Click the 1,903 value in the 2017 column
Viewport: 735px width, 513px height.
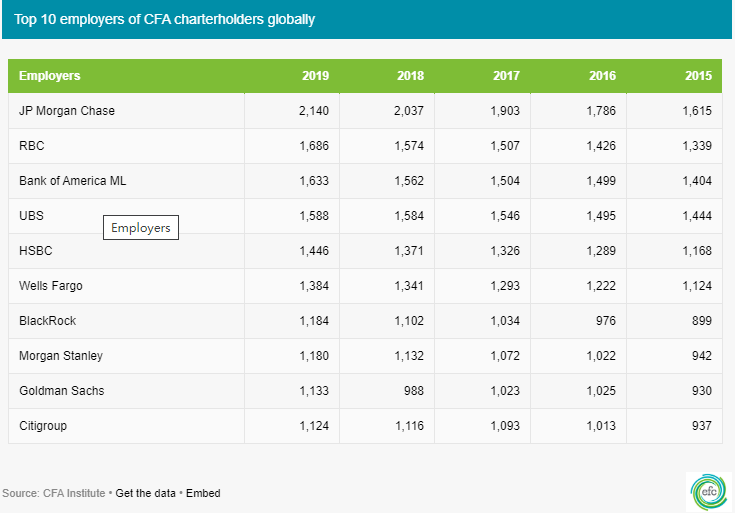tap(505, 111)
